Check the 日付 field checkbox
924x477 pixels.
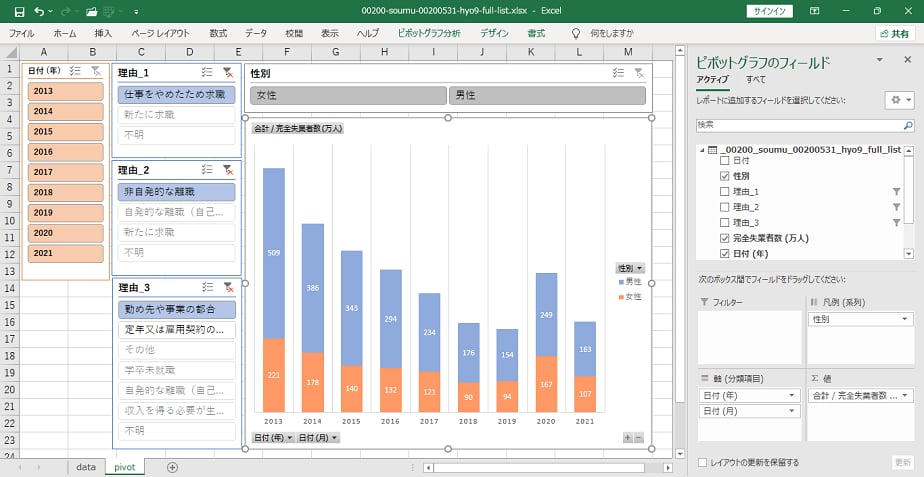(x=725, y=160)
